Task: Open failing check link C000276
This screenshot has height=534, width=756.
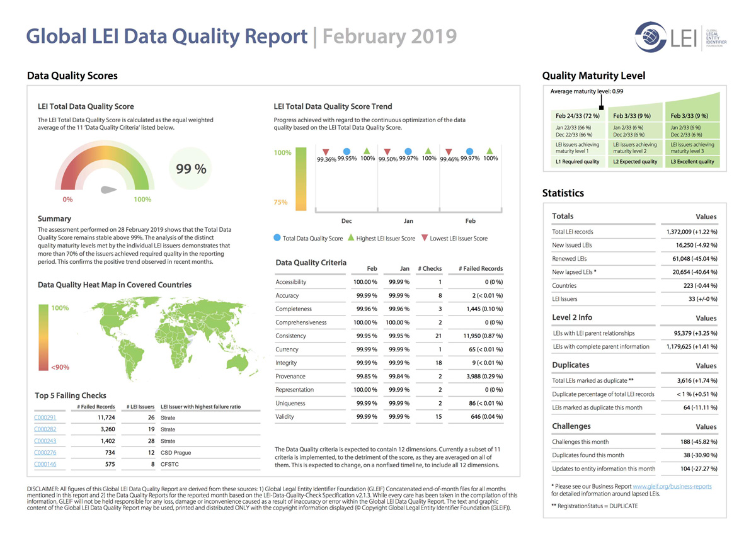Action: point(45,453)
